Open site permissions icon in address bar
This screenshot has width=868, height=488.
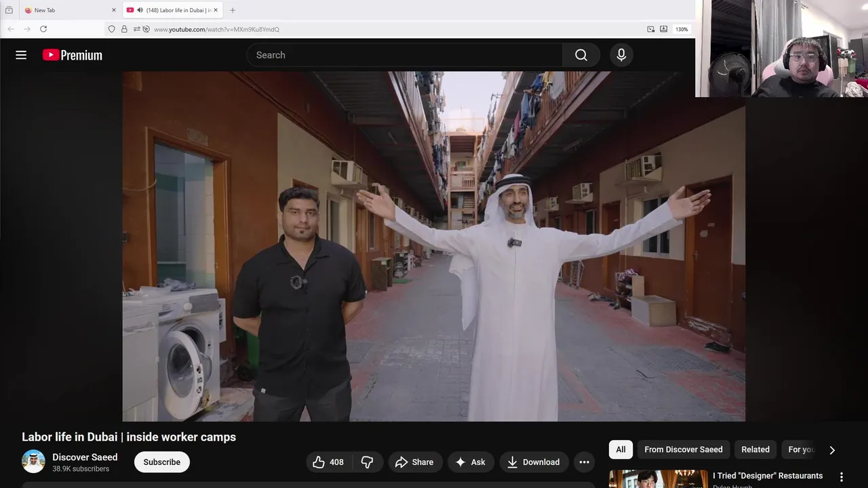tap(136, 29)
